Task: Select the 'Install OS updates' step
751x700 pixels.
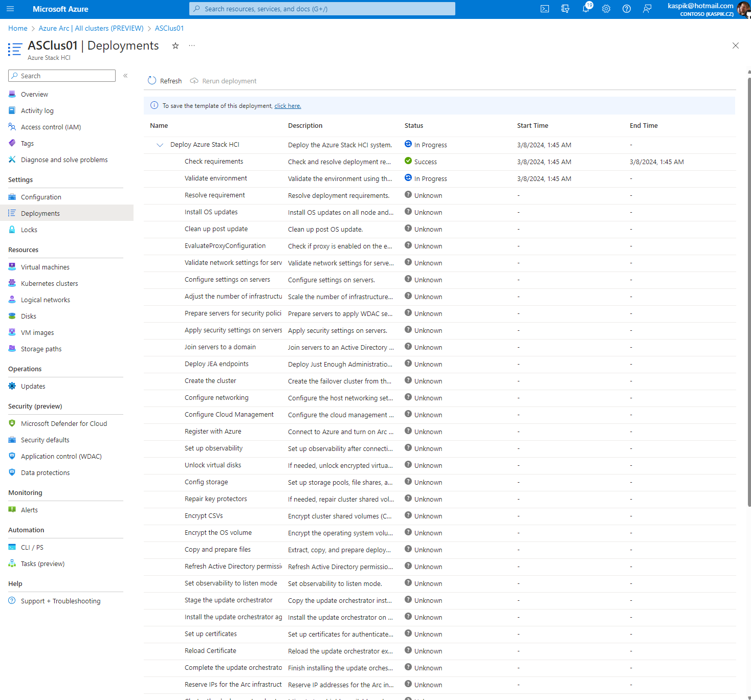Action: 211,212
